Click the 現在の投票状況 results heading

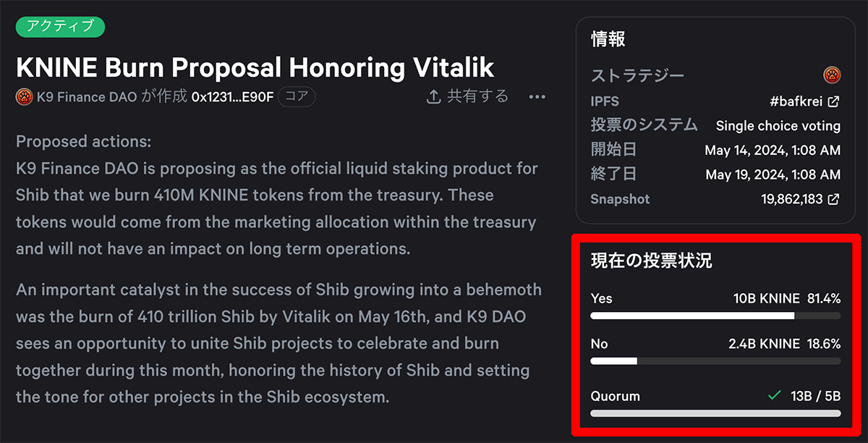(652, 261)
